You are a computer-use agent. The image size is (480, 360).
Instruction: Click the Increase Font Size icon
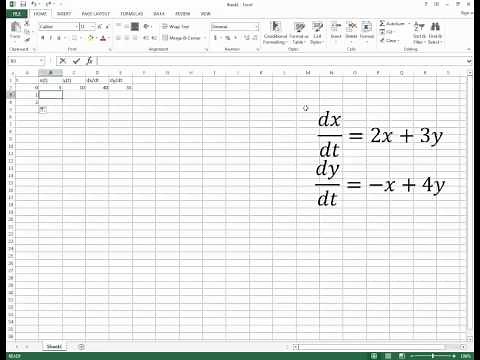[x=100, y=27]
